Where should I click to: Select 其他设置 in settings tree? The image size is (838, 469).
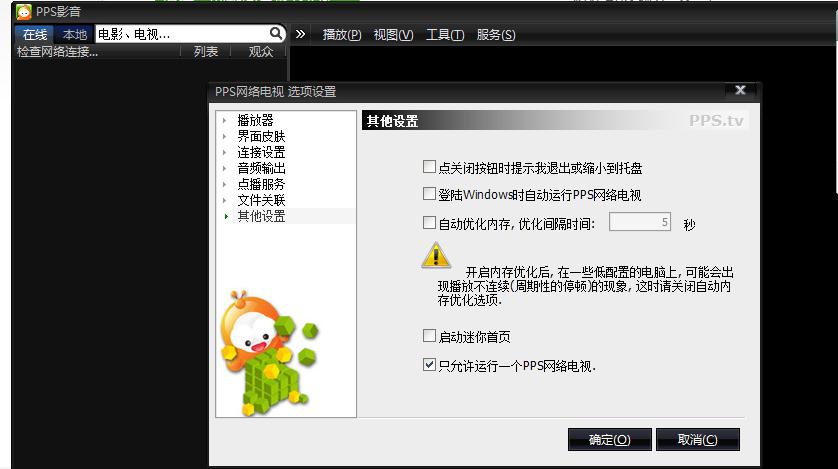(x=261, y=216)
